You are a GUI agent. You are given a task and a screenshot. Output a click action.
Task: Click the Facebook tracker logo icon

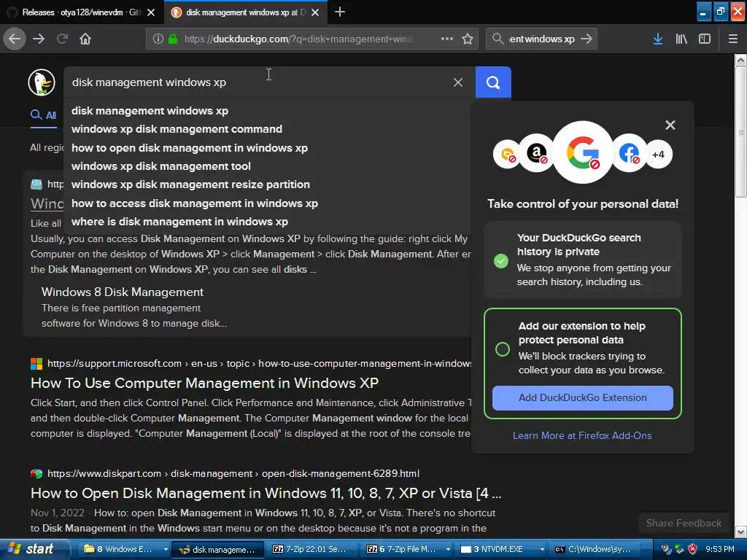(629, 153)
